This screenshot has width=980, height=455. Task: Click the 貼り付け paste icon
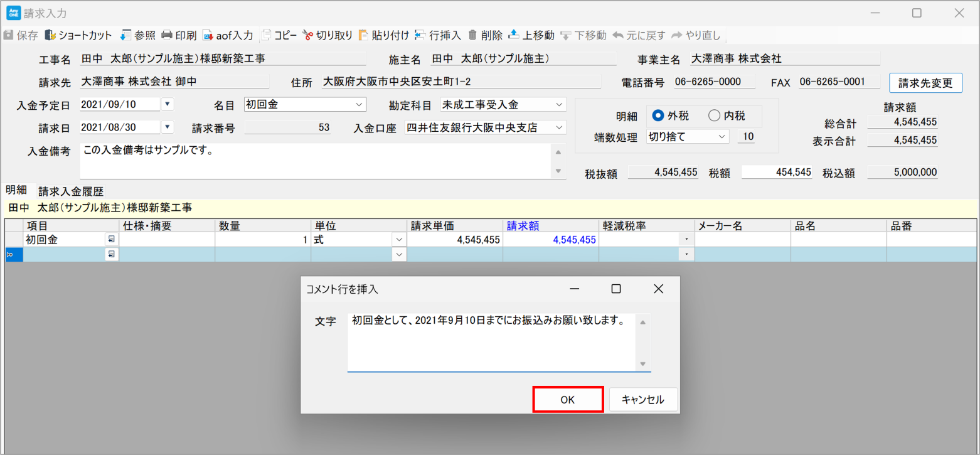[363, 35]
